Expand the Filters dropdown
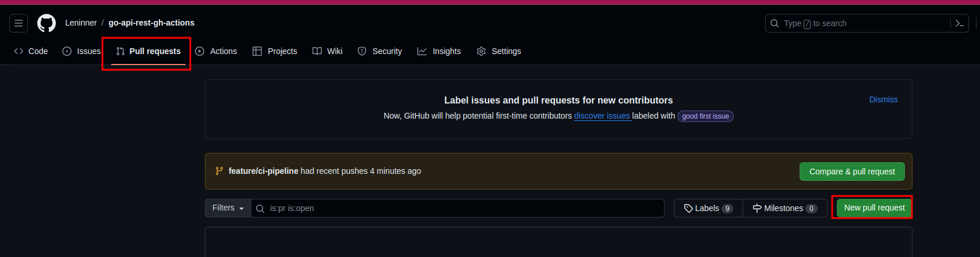Screen dimensions: 980x257 coord(228,208)
